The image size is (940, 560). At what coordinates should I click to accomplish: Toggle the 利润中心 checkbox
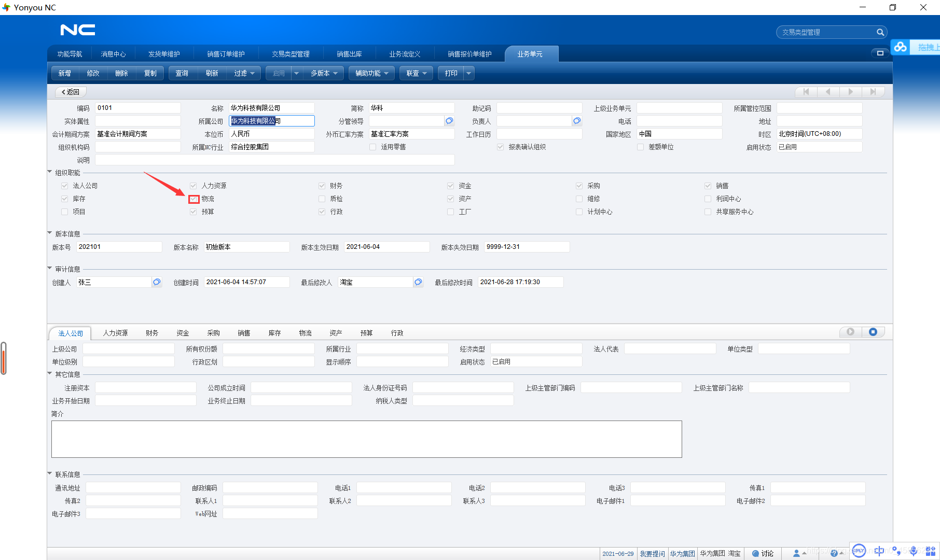pos(708,199)
